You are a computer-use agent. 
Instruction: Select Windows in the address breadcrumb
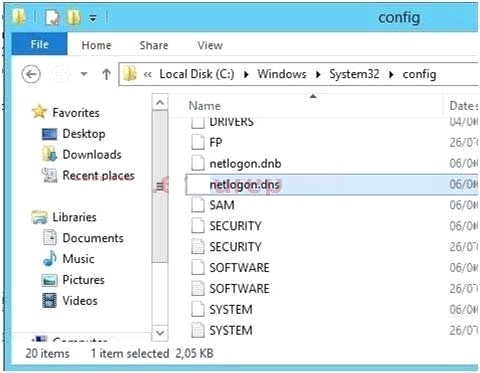click(x=282, y=74)
